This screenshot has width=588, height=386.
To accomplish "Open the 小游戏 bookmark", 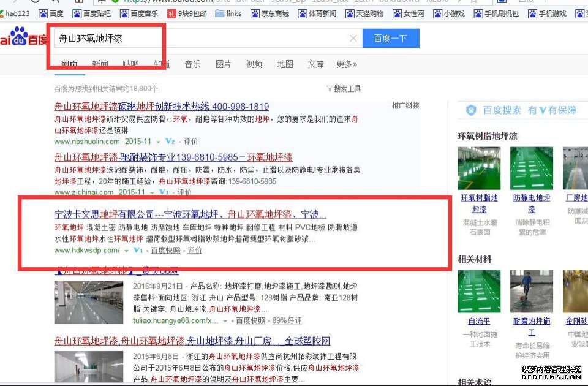I will (449, 13).
